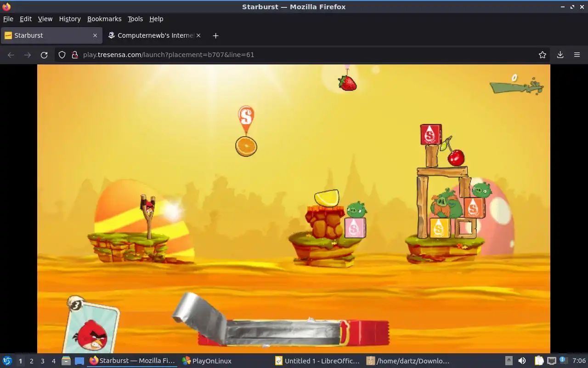The image size is (588, 368).
Task: Open the File menu
Action: 8,19
